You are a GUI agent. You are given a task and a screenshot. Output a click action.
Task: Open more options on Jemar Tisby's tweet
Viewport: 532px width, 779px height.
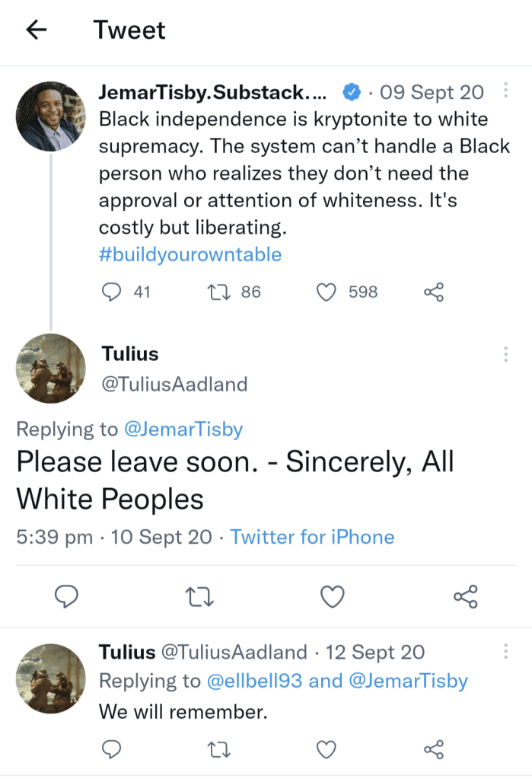pos(505,92)
